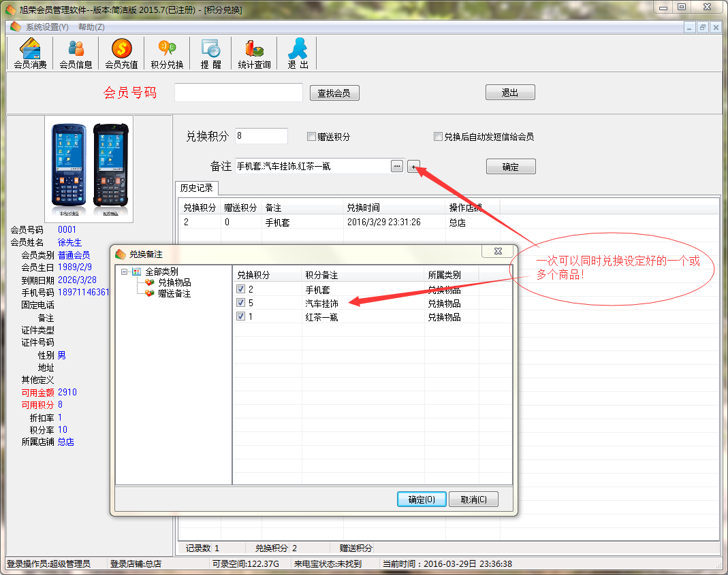Click the 退出 toolbar icon
The height and width of the screenshot is (575, 728).
tap(297, 53)
